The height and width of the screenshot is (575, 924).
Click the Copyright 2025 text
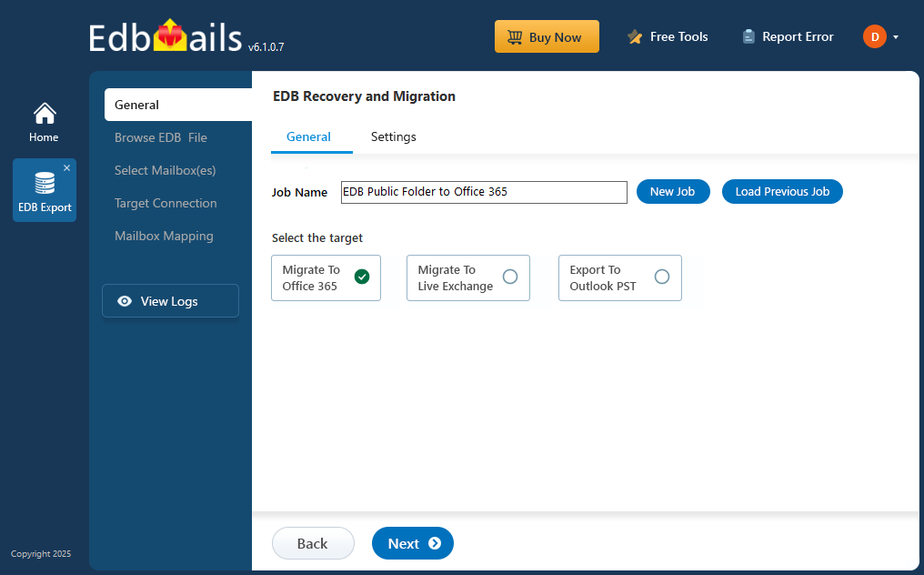coord(41,554)
